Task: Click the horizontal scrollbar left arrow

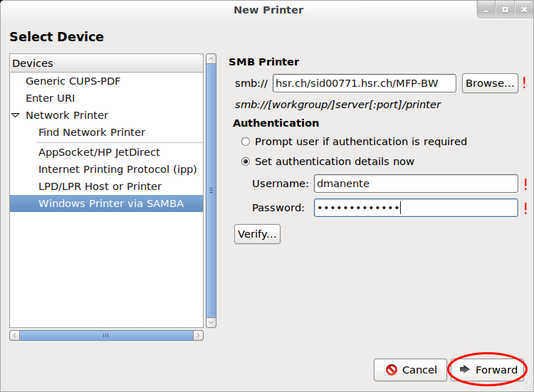Action: coord(15,336)
